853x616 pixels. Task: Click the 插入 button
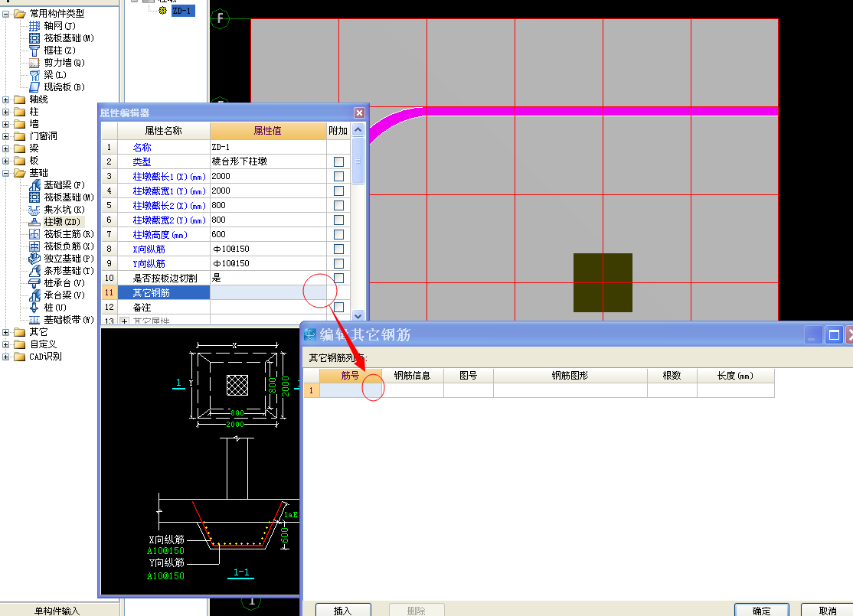pos(343,611)
